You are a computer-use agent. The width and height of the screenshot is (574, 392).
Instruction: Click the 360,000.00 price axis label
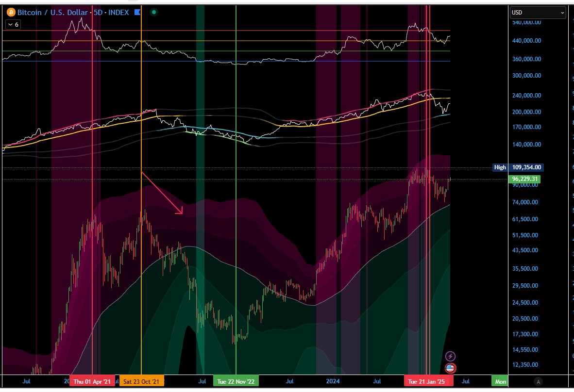pyautogui.click(x=526, y=59)
